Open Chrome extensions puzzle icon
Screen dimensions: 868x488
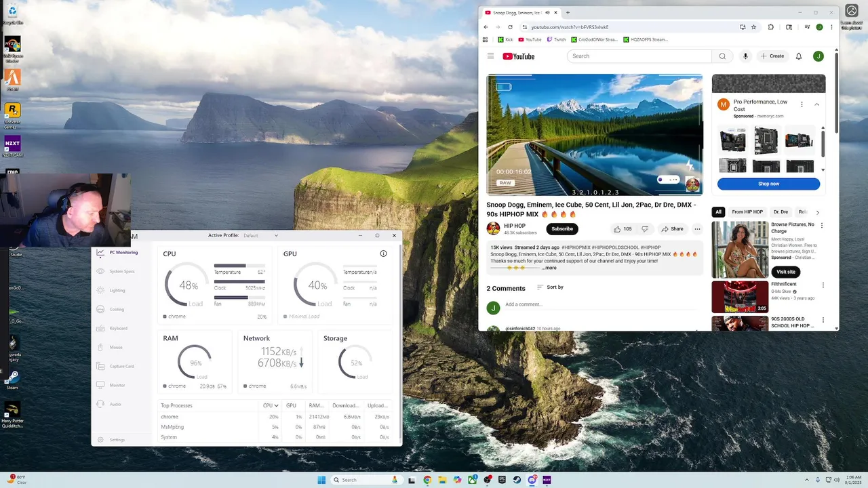[x=771, y=27]
